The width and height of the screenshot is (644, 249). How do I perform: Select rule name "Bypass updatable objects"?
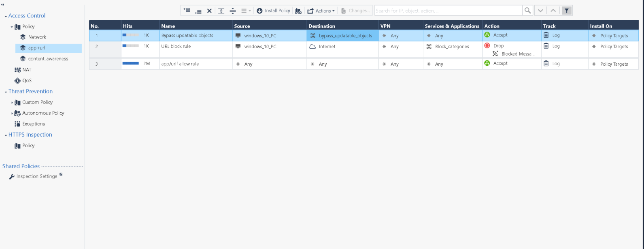tap(187, 36)
